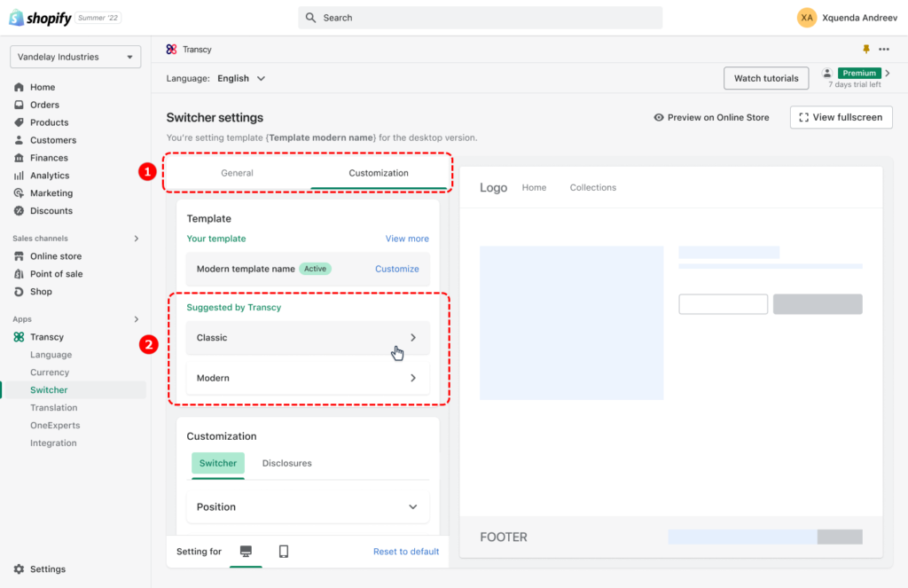The image size is (908, 588).
Task: Click the Summer '22 badge
Action: tap(98, 18)
